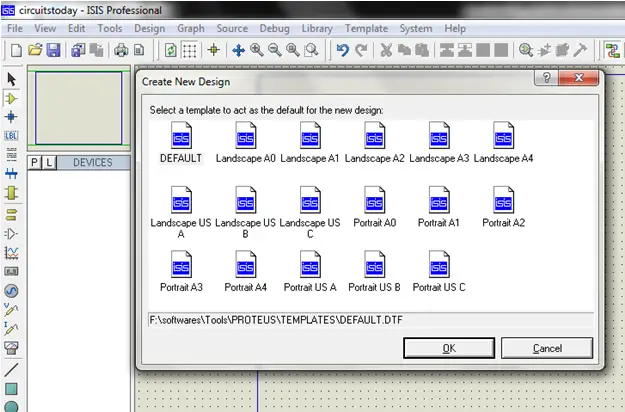Select the Portrait US A template
This screenshot has height=412, width=625.
point(310,271)
